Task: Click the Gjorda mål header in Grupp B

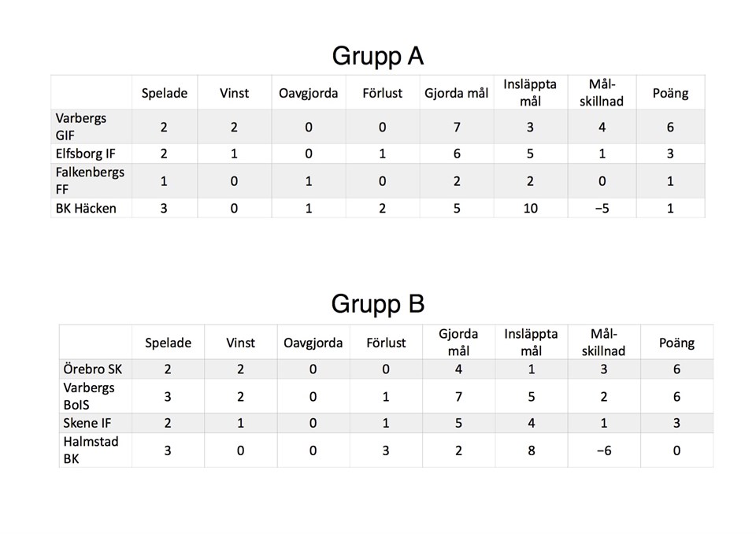Action: pyautogui.click(x=458, y=342)
